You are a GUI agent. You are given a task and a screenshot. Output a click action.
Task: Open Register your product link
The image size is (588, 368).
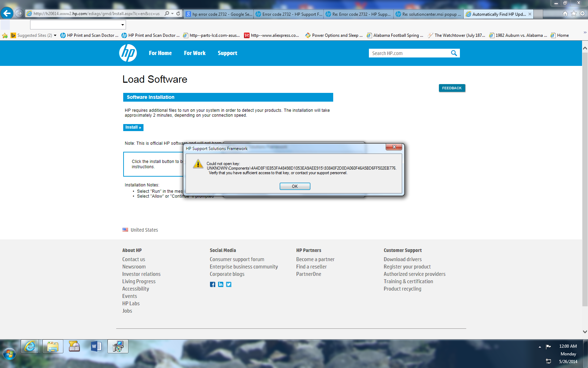pyautogui.click(x=407, y=267)
